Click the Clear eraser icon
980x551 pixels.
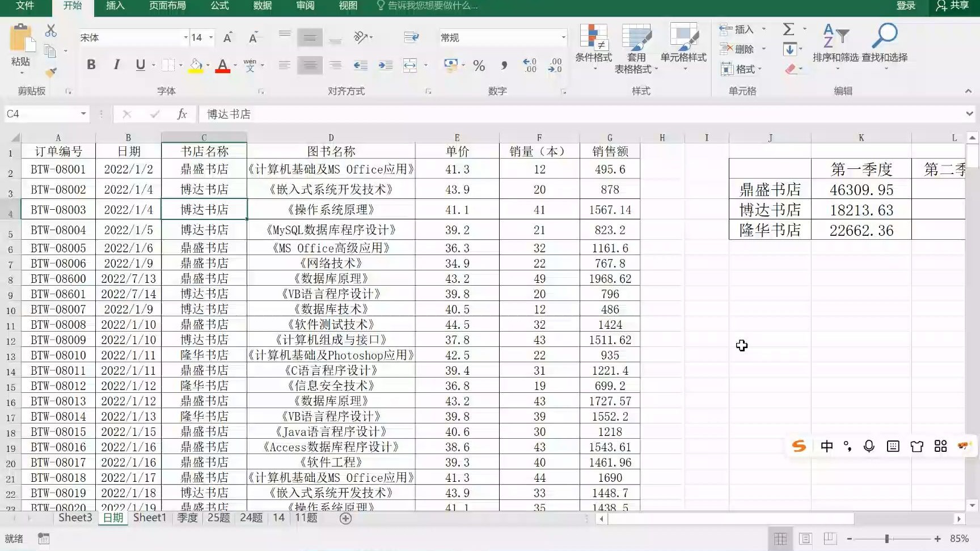(791, 69)
